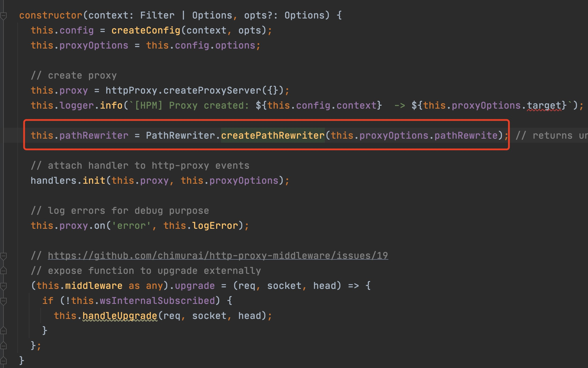588x368 pixels.
Task: Place cursor on the createConfig function call
Action: tap(146, 30)
